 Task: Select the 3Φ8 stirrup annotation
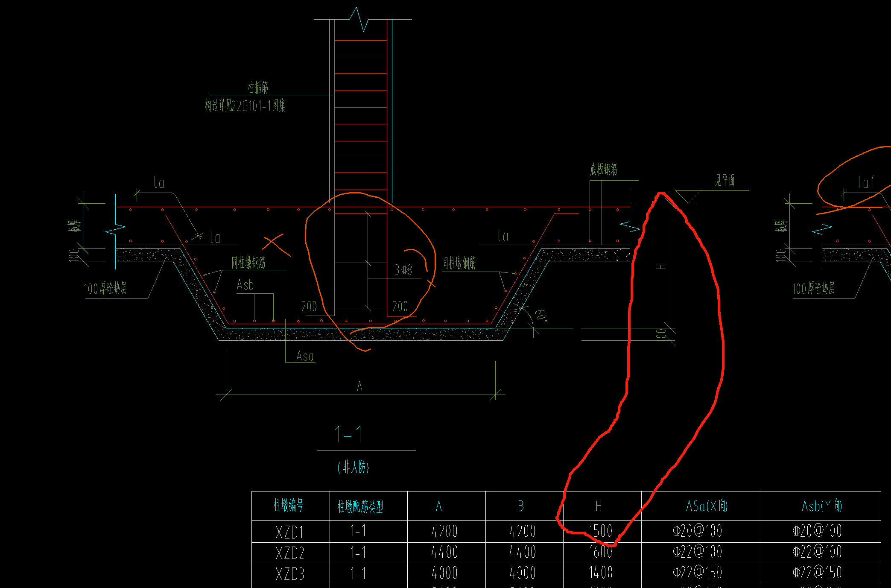(403, 270)
